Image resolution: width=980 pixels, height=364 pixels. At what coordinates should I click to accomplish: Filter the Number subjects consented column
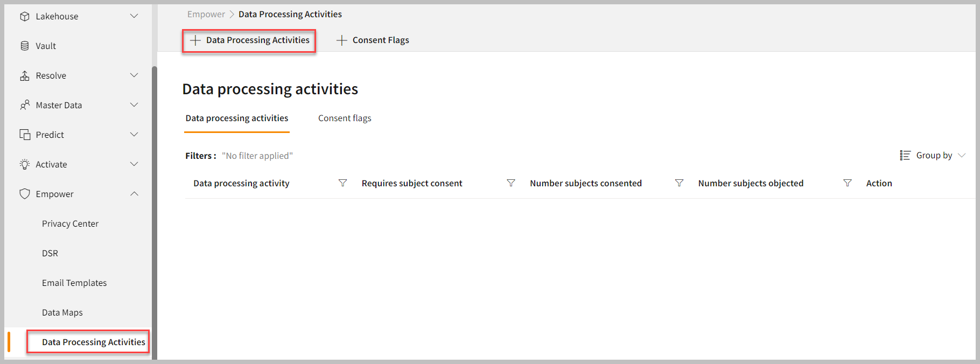679,183
